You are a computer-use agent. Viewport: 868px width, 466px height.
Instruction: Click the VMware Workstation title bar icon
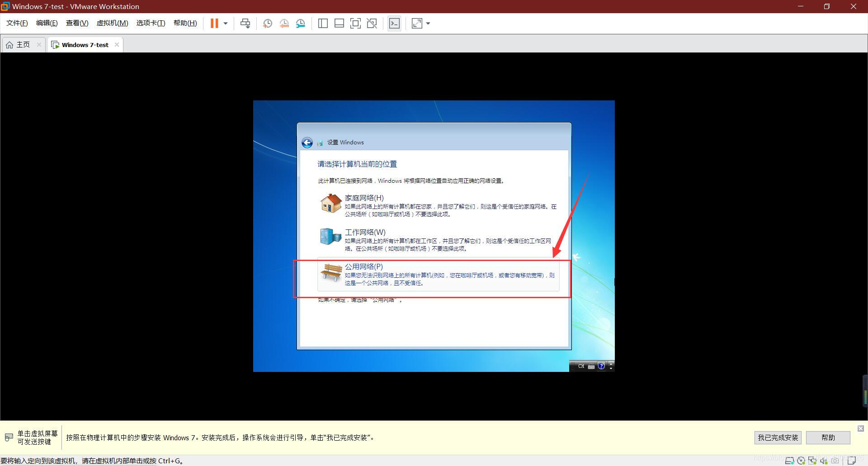coord(5,6)
